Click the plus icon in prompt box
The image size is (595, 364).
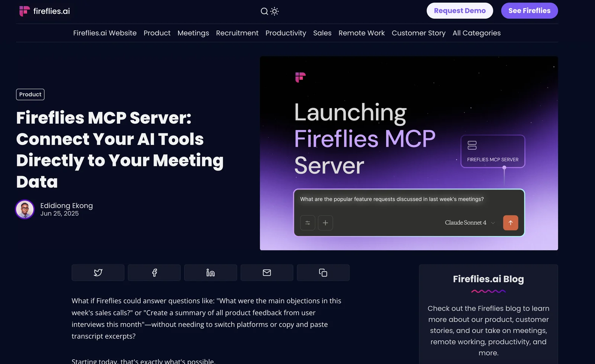coord(325,223)
